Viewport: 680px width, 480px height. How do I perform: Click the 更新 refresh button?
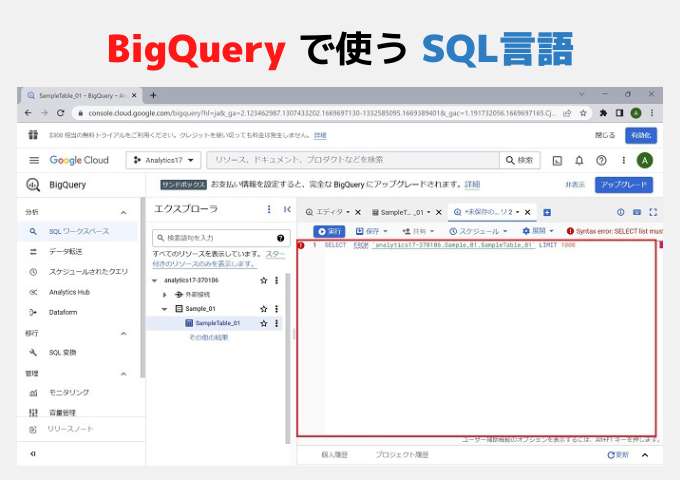618,455
